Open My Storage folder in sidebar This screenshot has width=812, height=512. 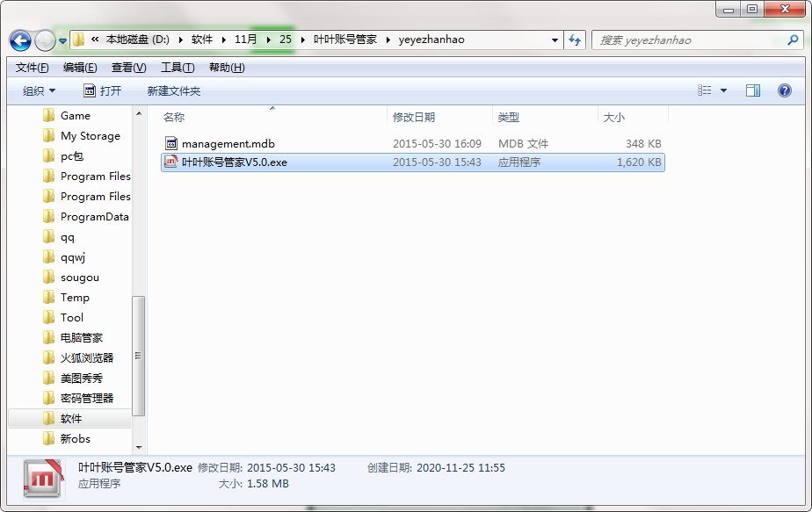(91, 135)
